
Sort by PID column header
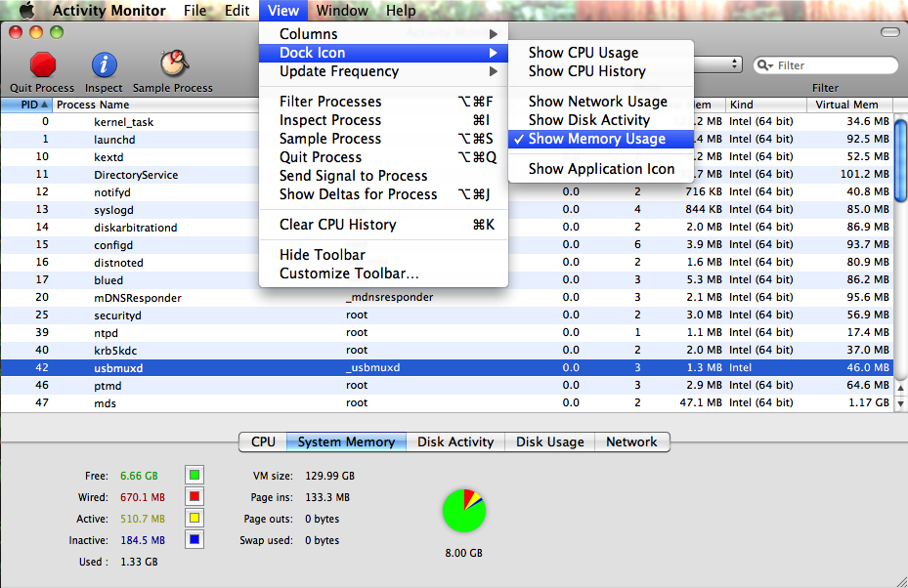pos(26,105)
